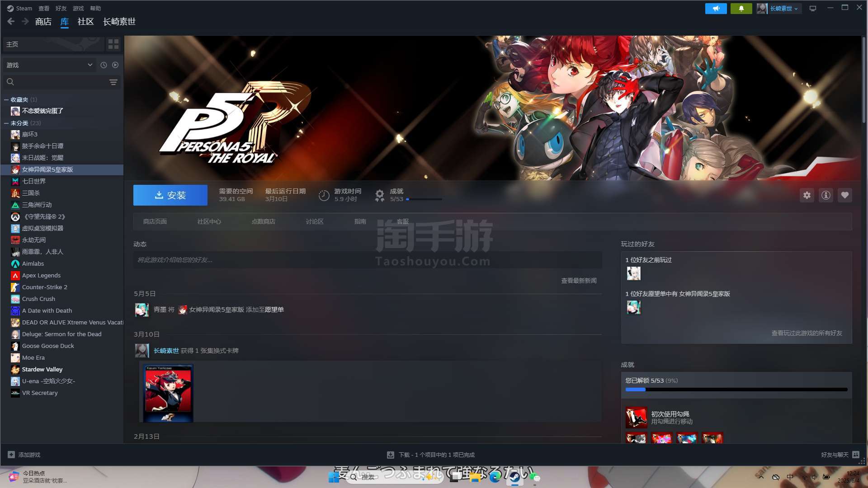Screen dimensions: 868x488
Task: Open the Kasumi Yoshizawa trading card
Action: pyautogui.click(x=168, y=393)
